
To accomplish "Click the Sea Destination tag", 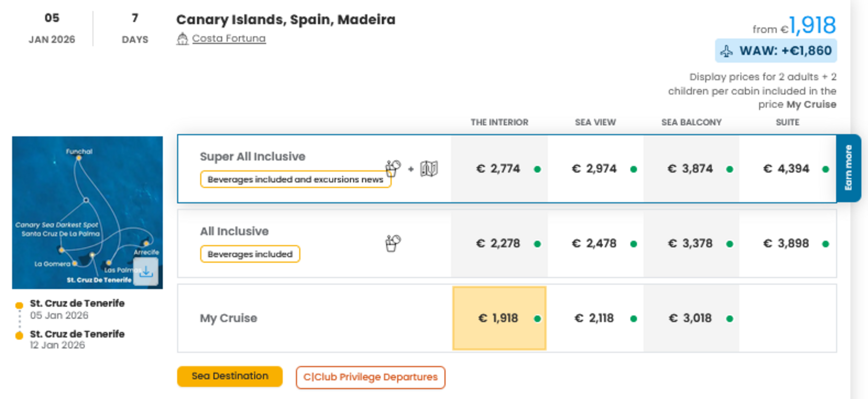I will (x=230, y=376).
